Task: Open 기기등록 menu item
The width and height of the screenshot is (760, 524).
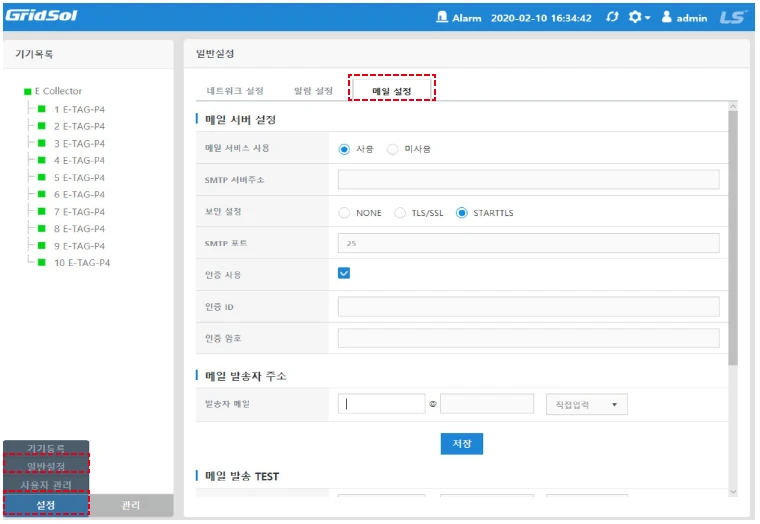Action: tap(46, 448)
